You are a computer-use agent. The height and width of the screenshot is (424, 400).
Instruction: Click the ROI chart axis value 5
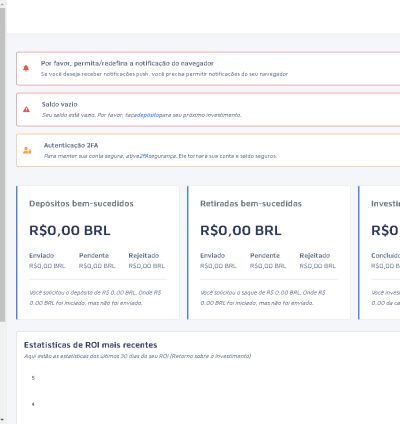(x=33, y=378)
